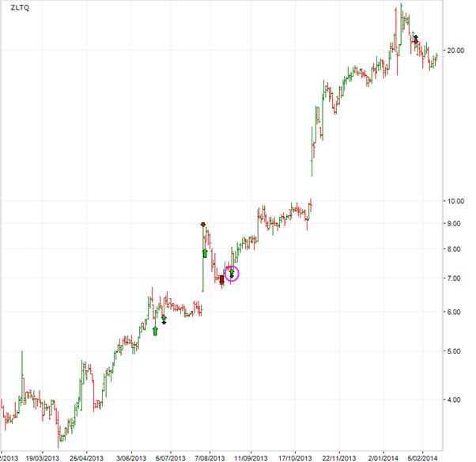Select the red marker near the January 2014 peak
Viewport: 476px width, 462px height.
point(416,40)
